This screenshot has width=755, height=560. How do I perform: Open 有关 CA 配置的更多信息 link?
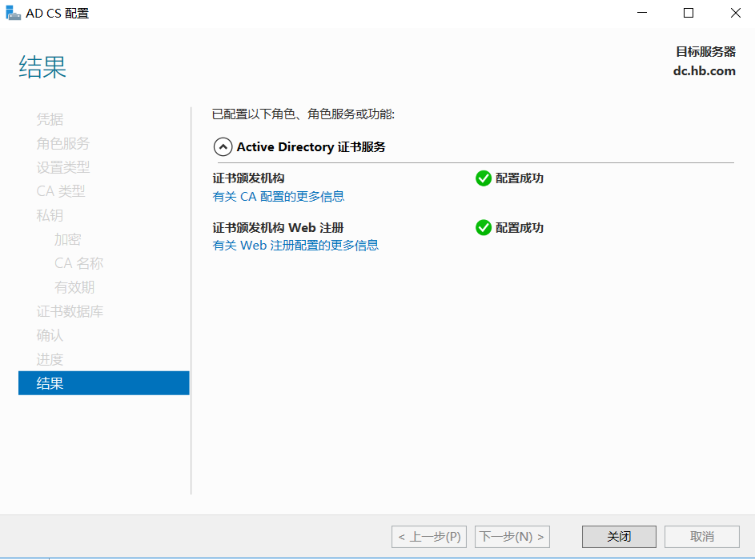click(x=279, y=196)
